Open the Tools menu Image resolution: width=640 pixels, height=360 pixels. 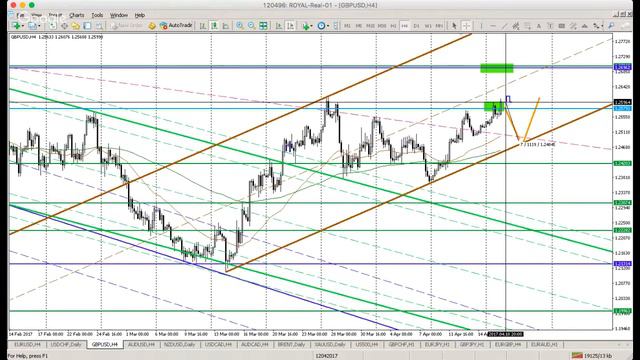[x=97, y=15]
